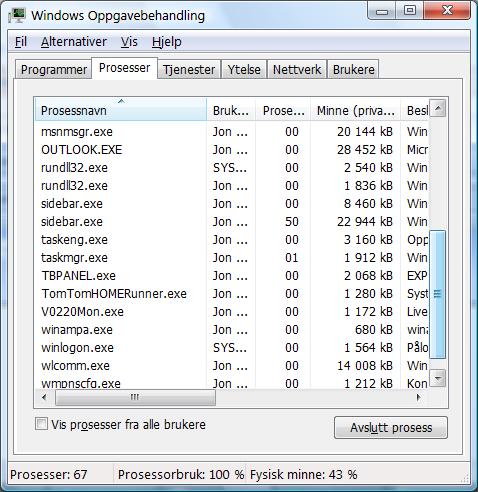Switch to the Tjenester tab
Image resolution: width=478 pixels, height=492 pixels.
click(x=189, y=69)
